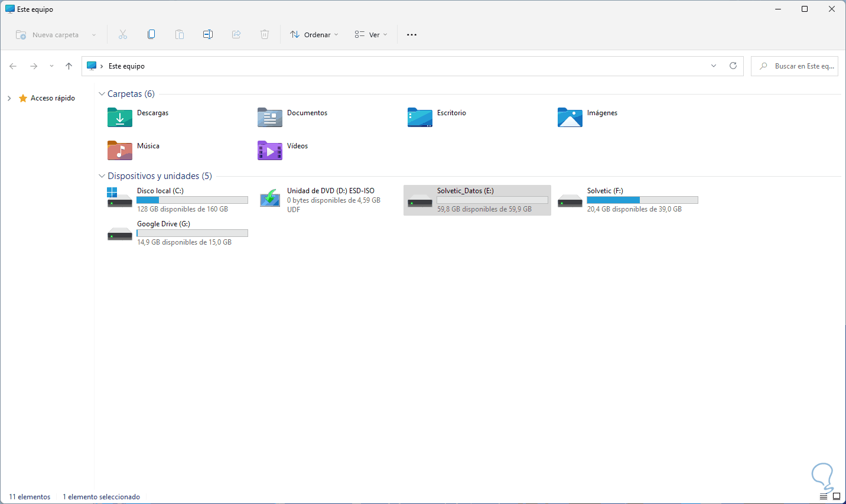Screen dimensions: 846x504
Task: Click '0 bytes disponibles de 4,59 GB' text
Action: pyautogui.click(x=334, y=200)
